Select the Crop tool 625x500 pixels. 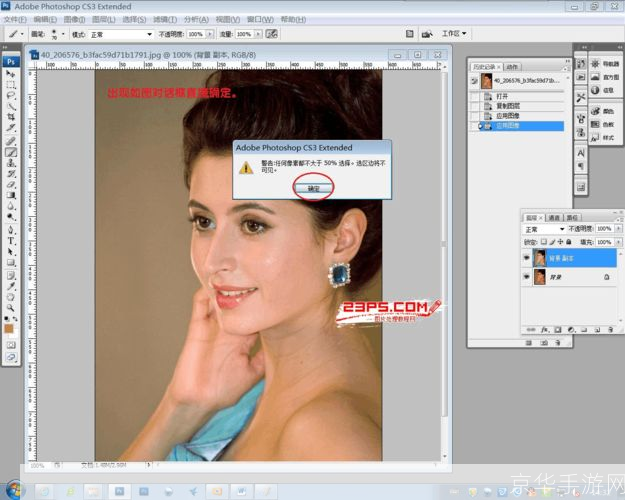(11, 117)
